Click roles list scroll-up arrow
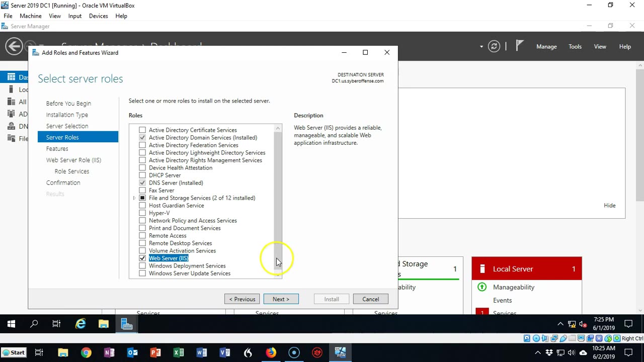Screen dimensions: 644x362 [x=278, y=128]
